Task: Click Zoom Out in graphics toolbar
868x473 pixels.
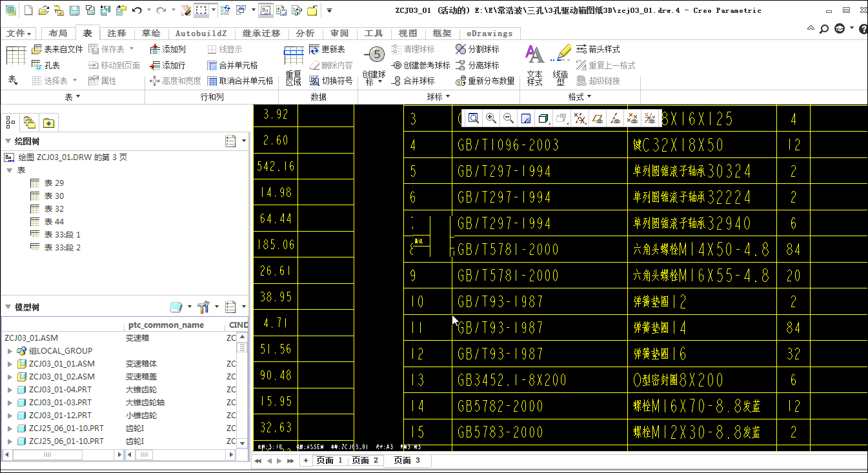Action: tap(509, 118)
